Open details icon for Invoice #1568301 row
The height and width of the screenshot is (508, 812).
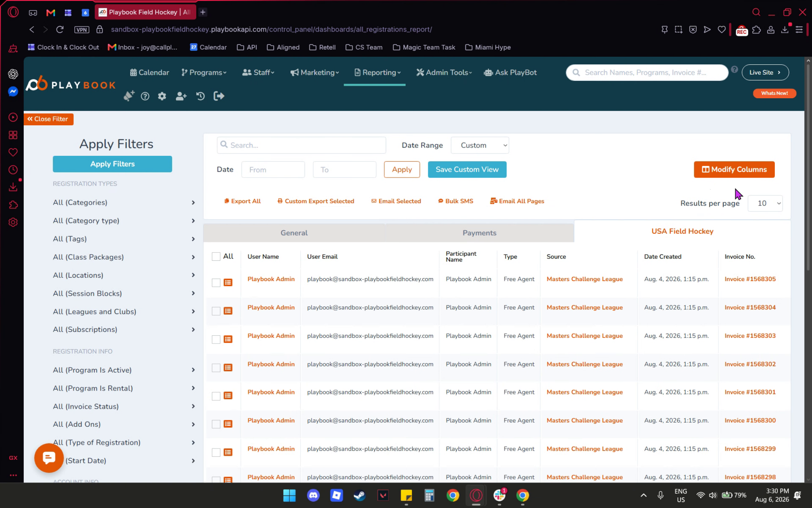228,395
